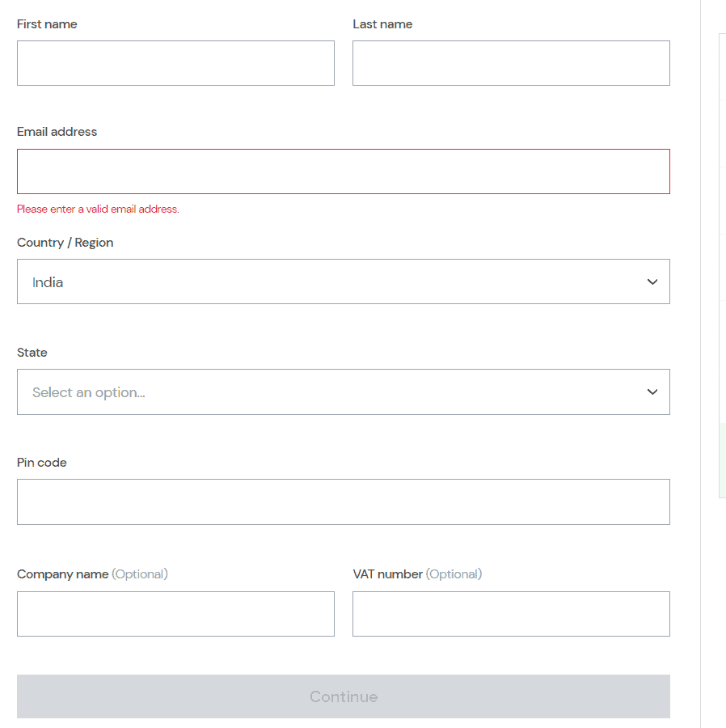Viewport: 726px width, 728px height.
Task: Click the First name input field
Action: tap(175, 63)
